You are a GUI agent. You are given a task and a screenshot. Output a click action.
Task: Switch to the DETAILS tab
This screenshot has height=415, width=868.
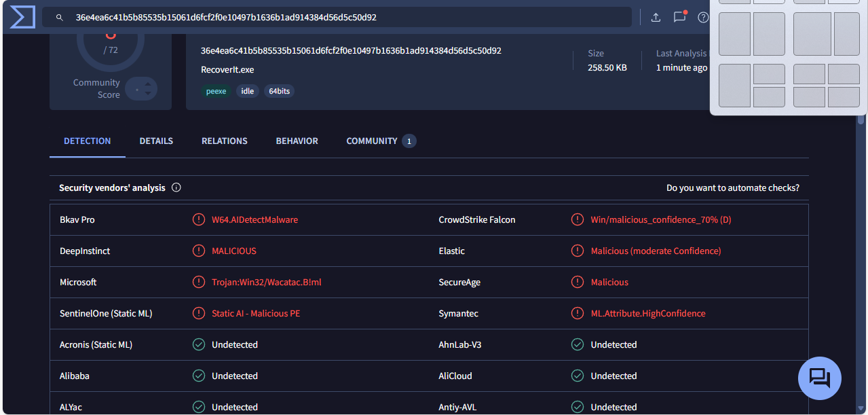pyautogui.click(x=156, y=141)
